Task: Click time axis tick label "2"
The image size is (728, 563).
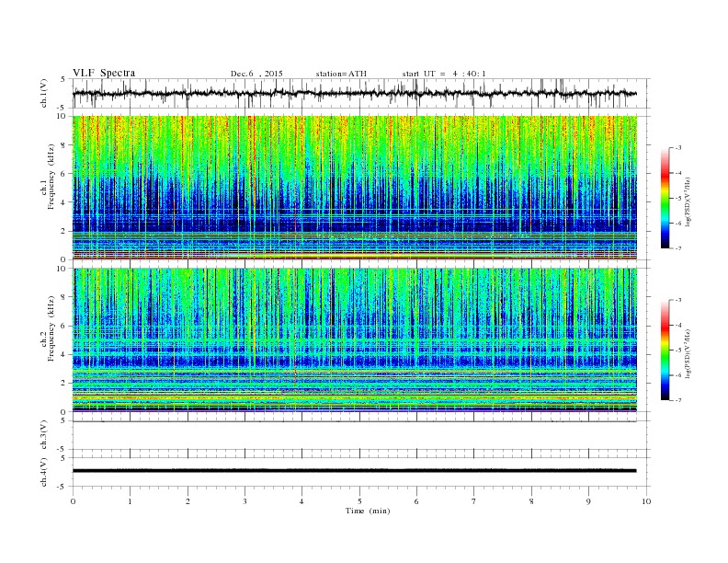Action: click(x=188, y=501)
